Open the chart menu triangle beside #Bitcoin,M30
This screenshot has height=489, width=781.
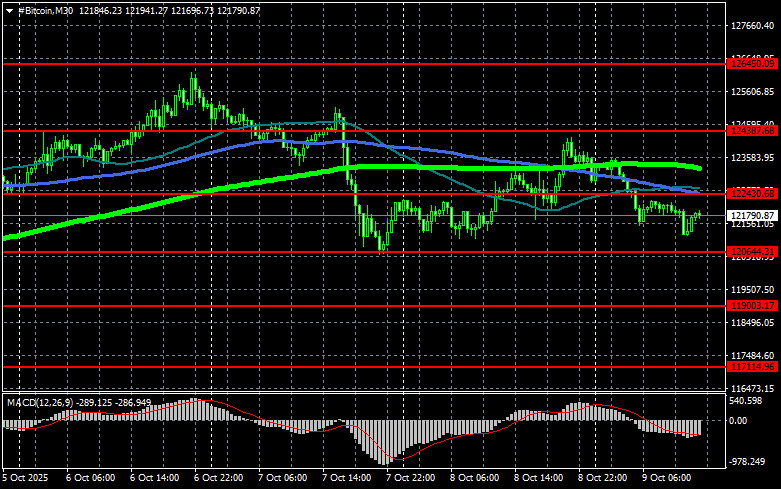click(9, 11)
